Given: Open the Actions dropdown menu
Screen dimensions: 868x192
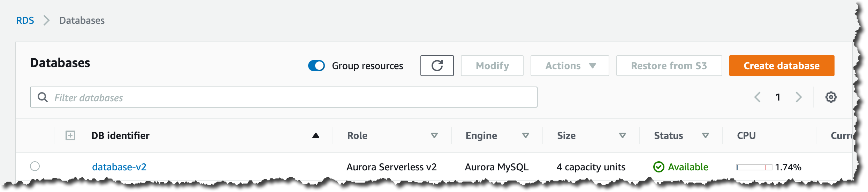Looking at the screenshot, I should 570,66.
